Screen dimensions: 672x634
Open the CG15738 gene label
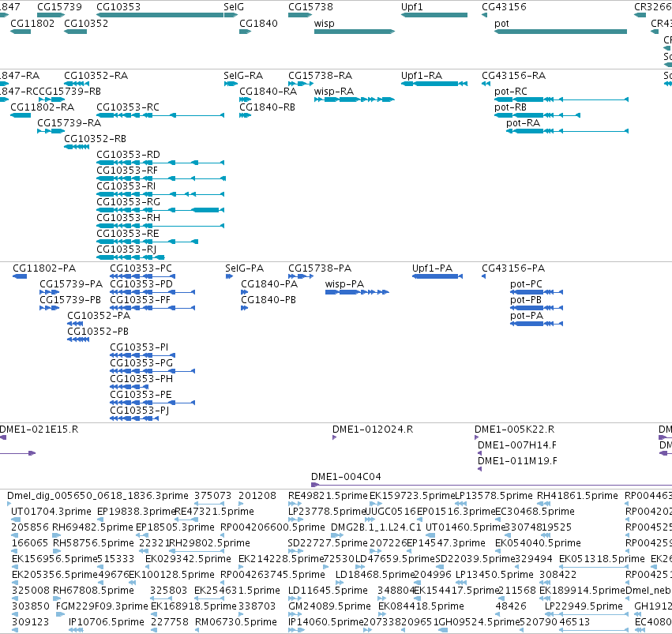coord(310,7)
